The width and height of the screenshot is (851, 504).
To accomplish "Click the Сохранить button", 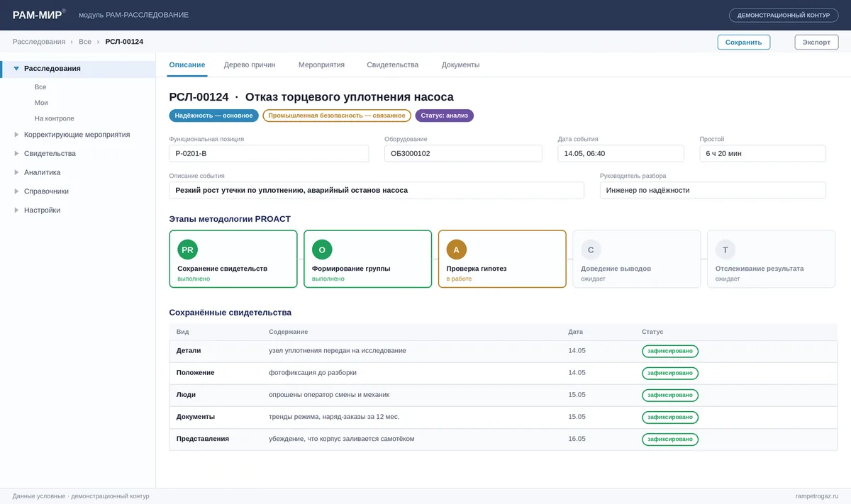I will point(744,42).
